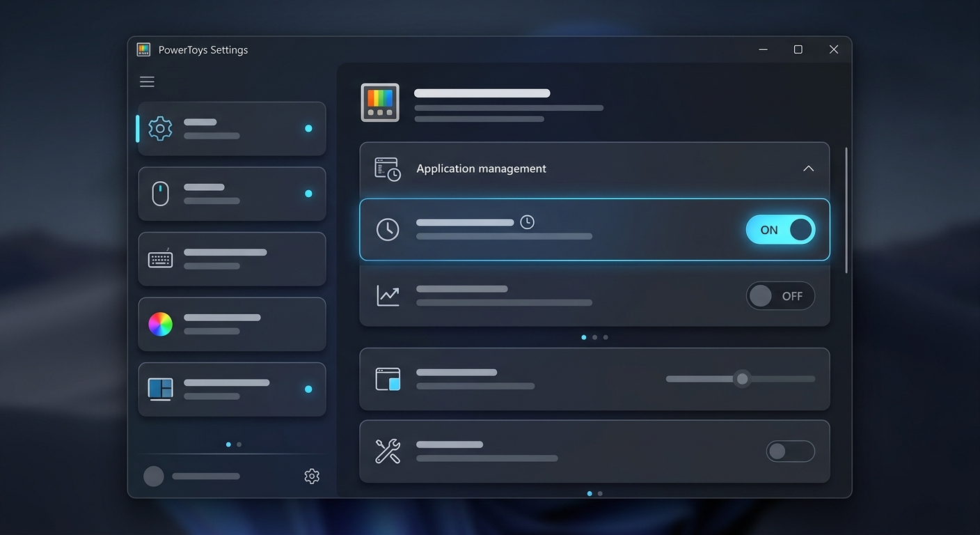Screen dimensions: 980x535
Task: Open the mouse utilities sidebar item
Action: click(232, 194)
